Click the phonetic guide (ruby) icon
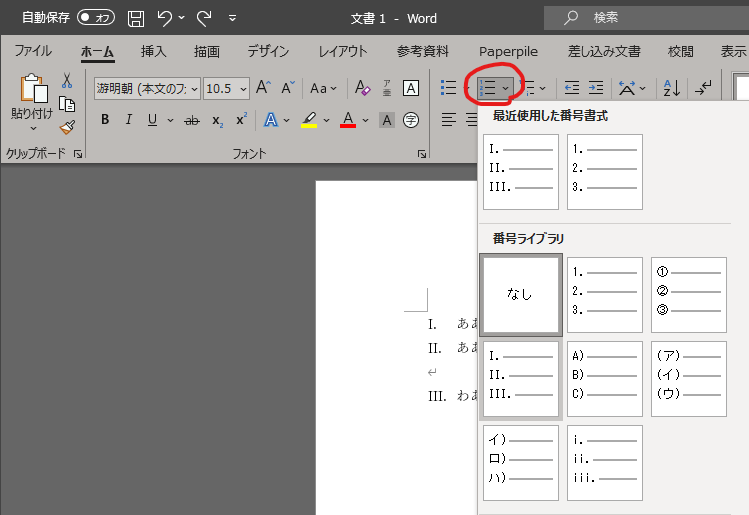The width and height of the screenshot is (749, 515). [x=387, y=88]
